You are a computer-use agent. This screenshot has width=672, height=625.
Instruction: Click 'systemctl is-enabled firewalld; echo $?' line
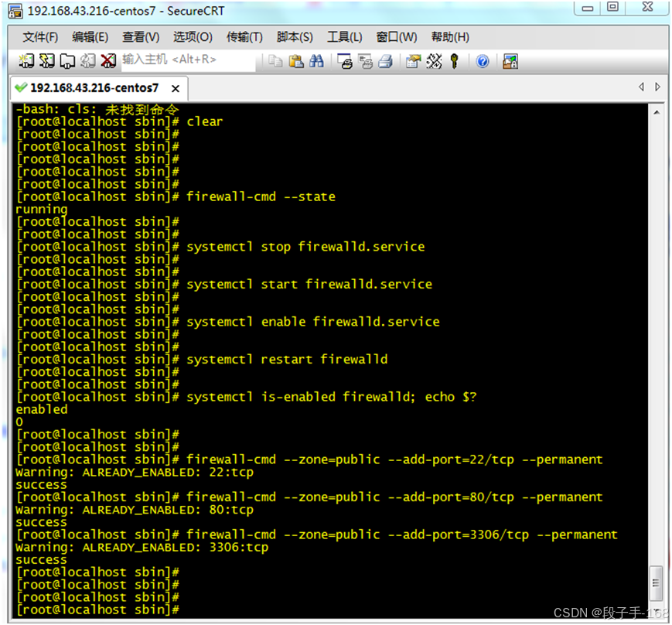(x=332, y=397)
